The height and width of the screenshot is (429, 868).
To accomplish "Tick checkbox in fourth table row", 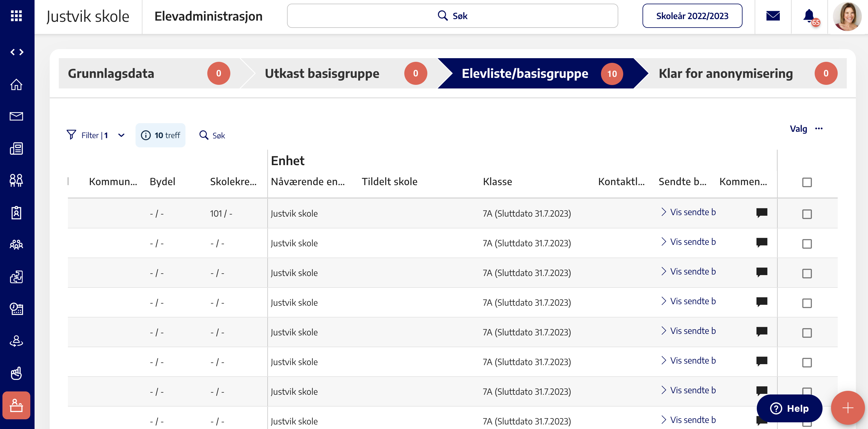I will (x=807, y=303).
